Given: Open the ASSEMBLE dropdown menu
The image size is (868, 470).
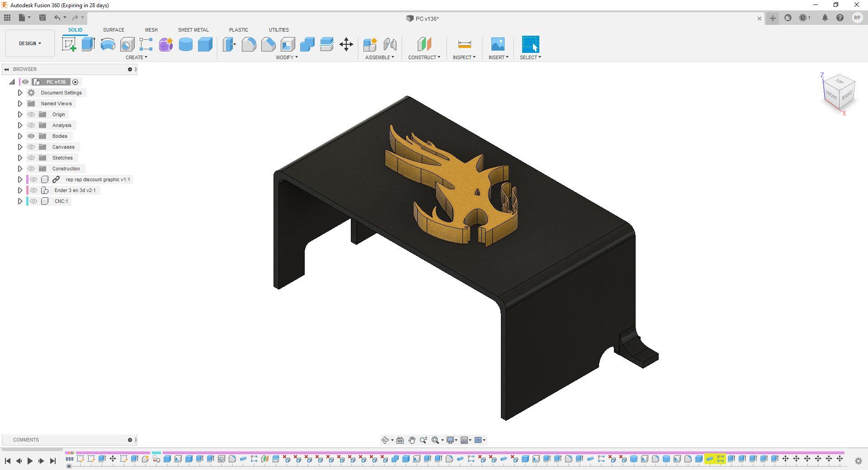Looking at the screenshot, I should coord(379,57).
